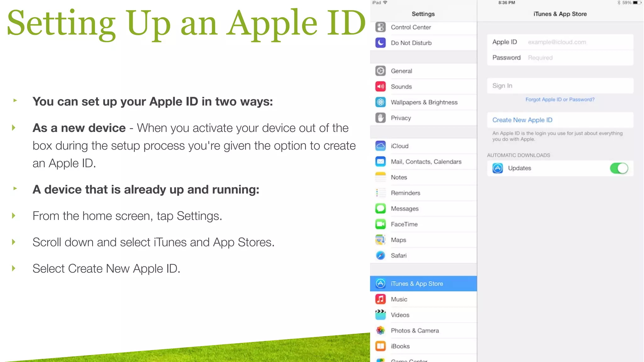Tap the Wallpapers & Brightness flower icon
This screenshot has width=644, height=362.
(380, 102)
